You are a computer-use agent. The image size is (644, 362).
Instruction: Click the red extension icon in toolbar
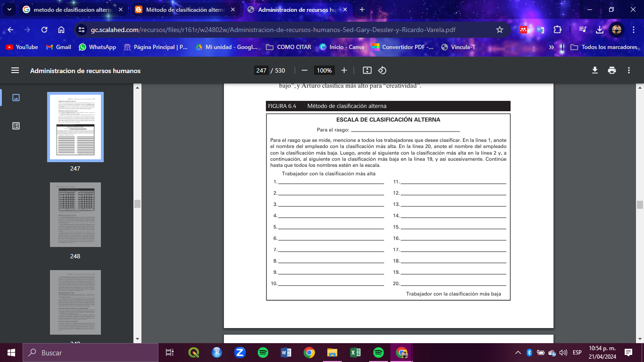pyautogui.click(x=523, y=30)
